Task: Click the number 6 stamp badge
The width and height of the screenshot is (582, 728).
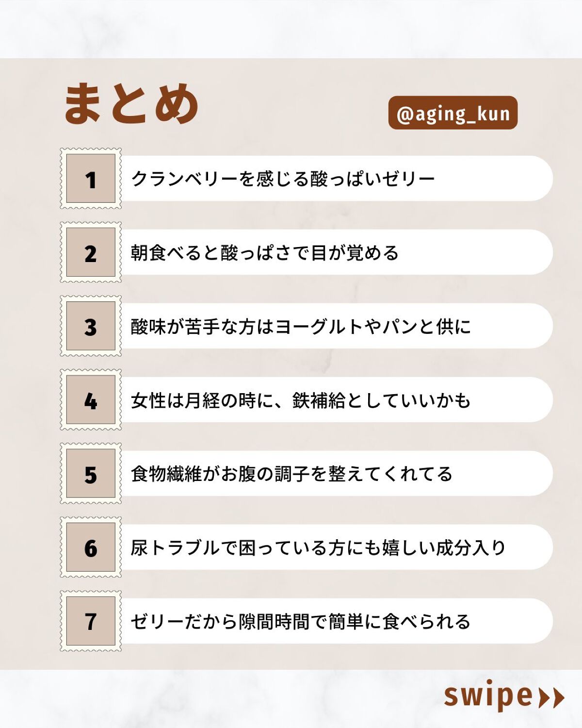Action: tap(91, 547)
